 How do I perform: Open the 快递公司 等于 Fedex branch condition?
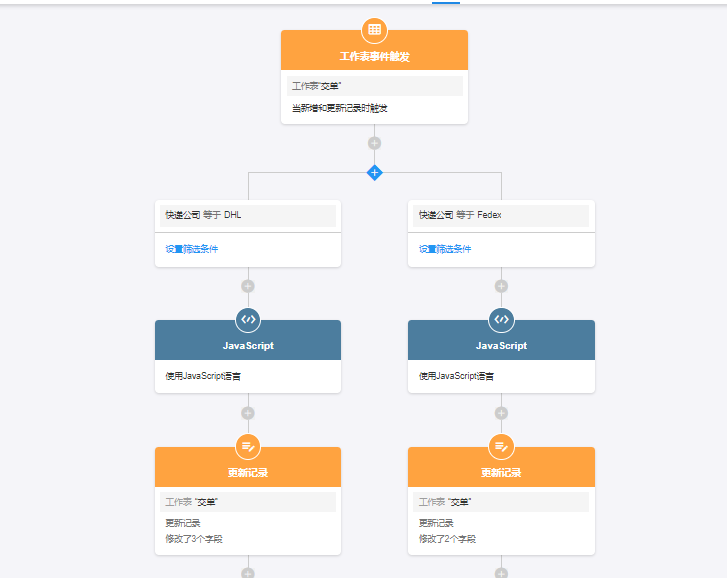tap(501, 216)
